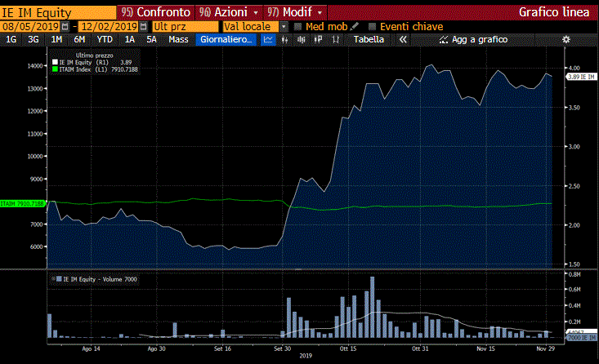
Task: Click the green ITAIM Index legend swatch
Action: 55,69
